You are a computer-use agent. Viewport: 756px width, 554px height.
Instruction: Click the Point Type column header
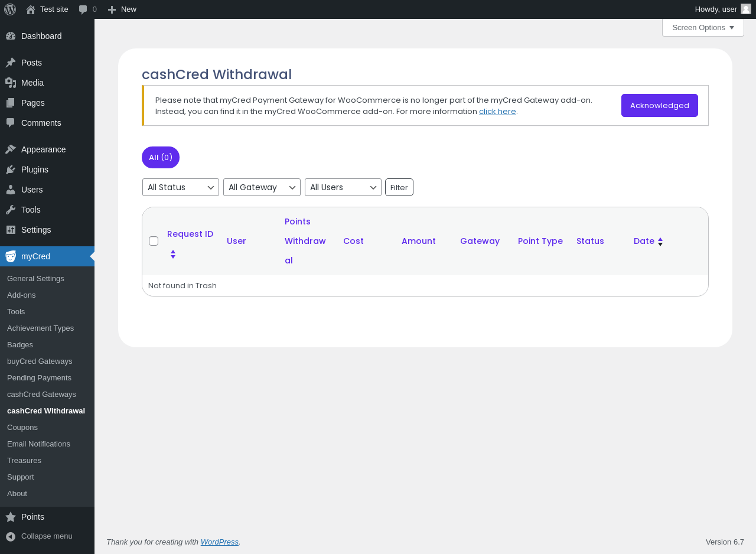coord(540,241)
